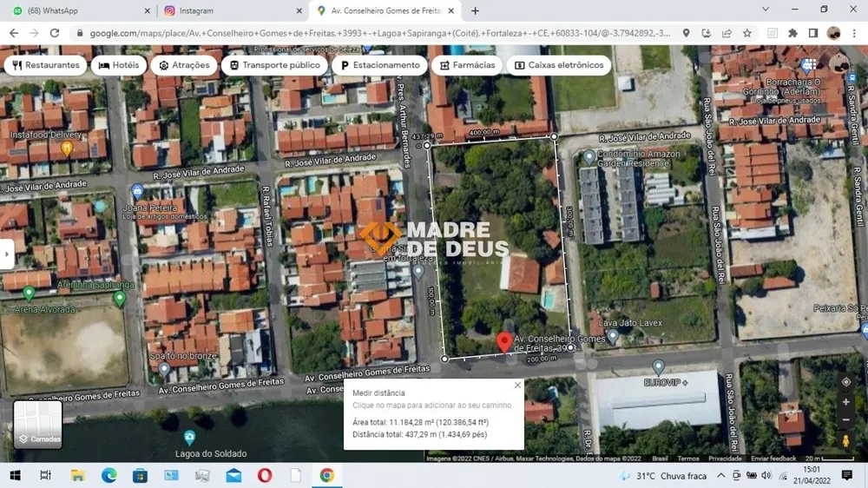
Task: Expand the collapsed side panel arrow
Action: click(x=7, y=254)
